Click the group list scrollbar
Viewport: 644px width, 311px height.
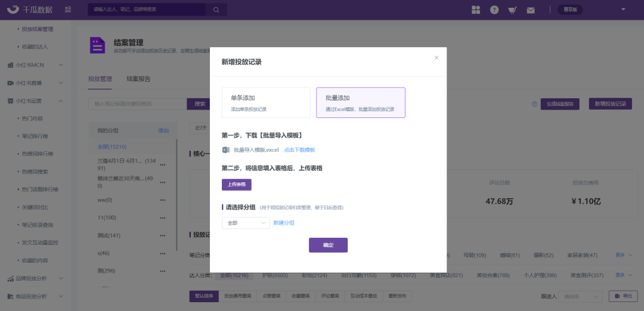click(177, 195)
